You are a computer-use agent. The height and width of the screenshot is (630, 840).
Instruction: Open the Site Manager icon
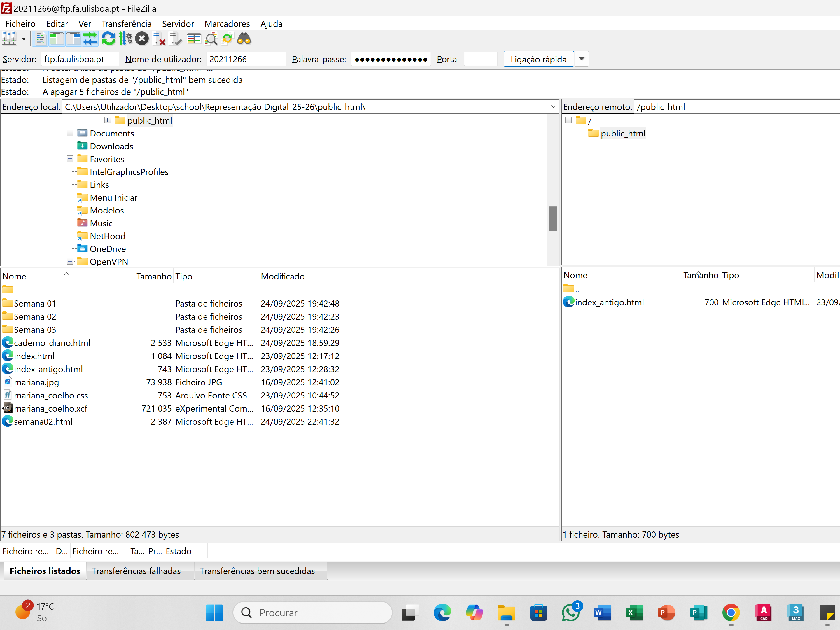click(x=9, y=39)
